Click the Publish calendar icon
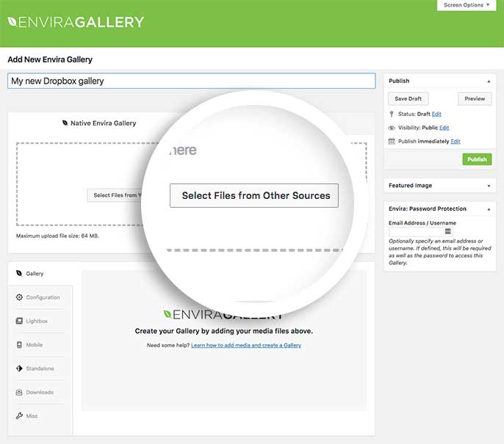Screen dimensions: 504x444 click(391, 141)
